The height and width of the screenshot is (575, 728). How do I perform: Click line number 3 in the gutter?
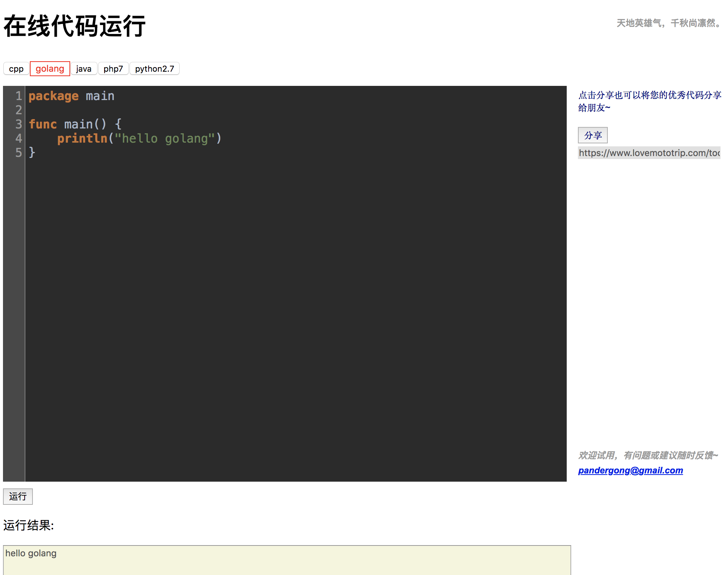pos(18,124)
